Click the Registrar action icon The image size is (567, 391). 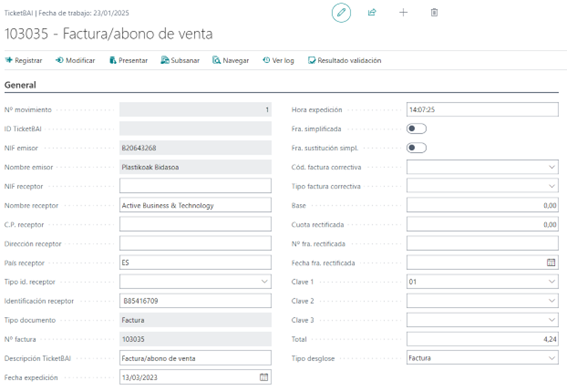[9, 60]
